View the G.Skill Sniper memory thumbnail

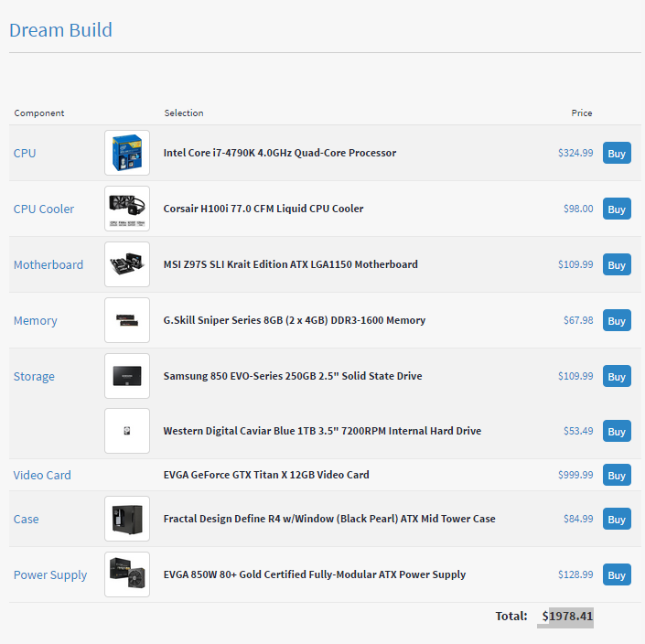coord(127,320)
